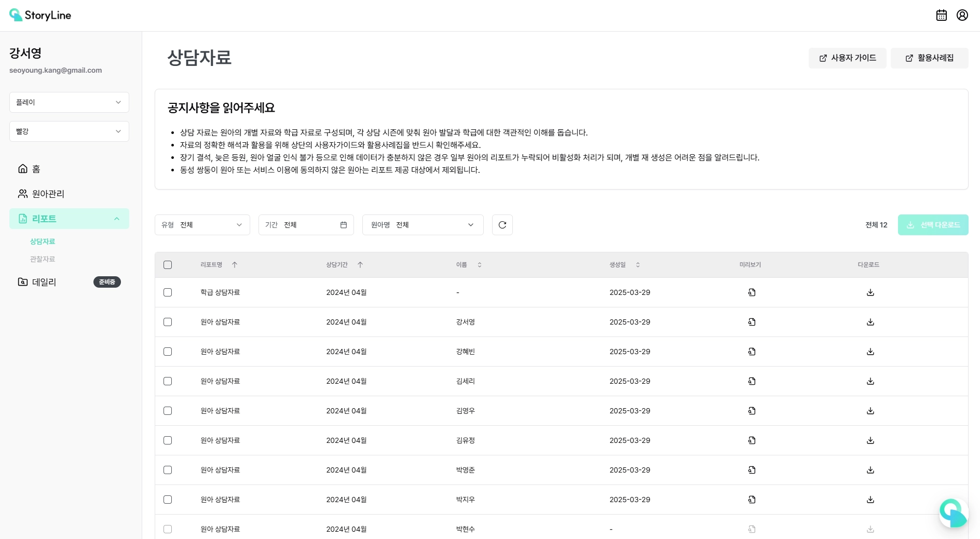Preview 김세리's report

tap(752, 381)
